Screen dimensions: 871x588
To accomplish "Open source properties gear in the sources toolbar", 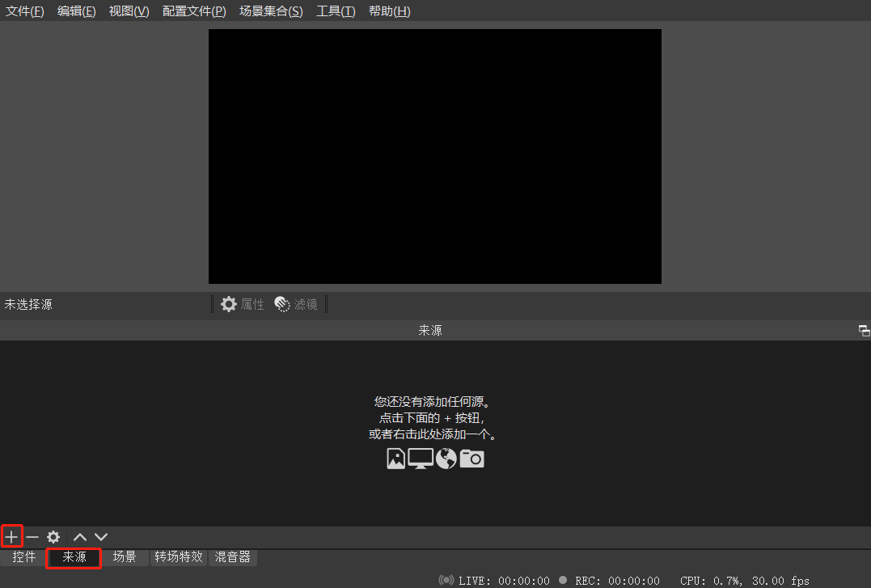I will point(53,537).
